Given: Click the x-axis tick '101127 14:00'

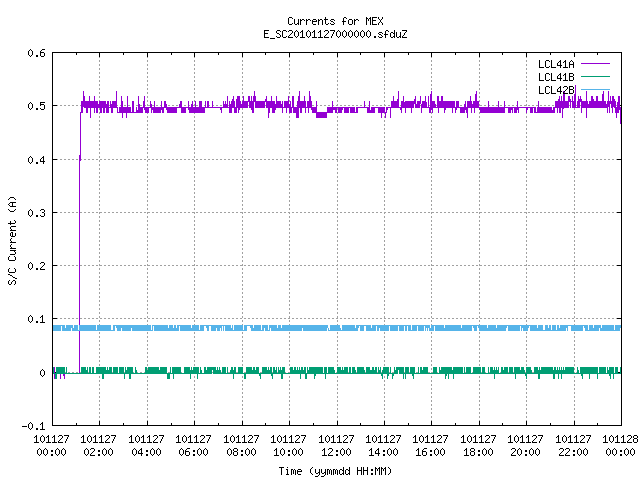Looking at the screenshot, I should pos(383,446).
